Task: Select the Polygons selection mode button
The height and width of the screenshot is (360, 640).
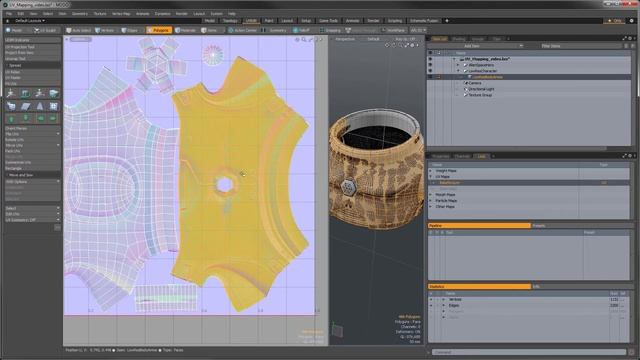Action: point(159,30)
